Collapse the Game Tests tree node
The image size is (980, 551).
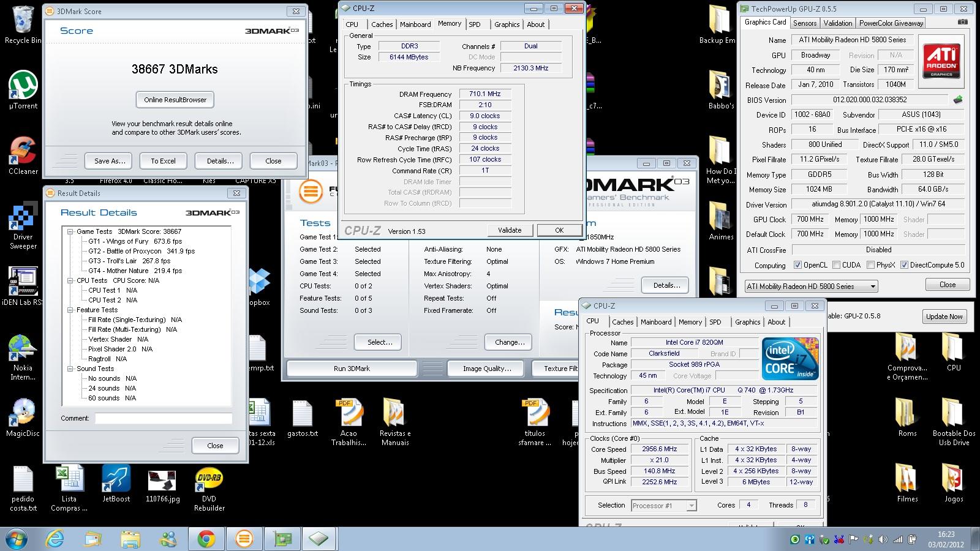click(70, 231)
